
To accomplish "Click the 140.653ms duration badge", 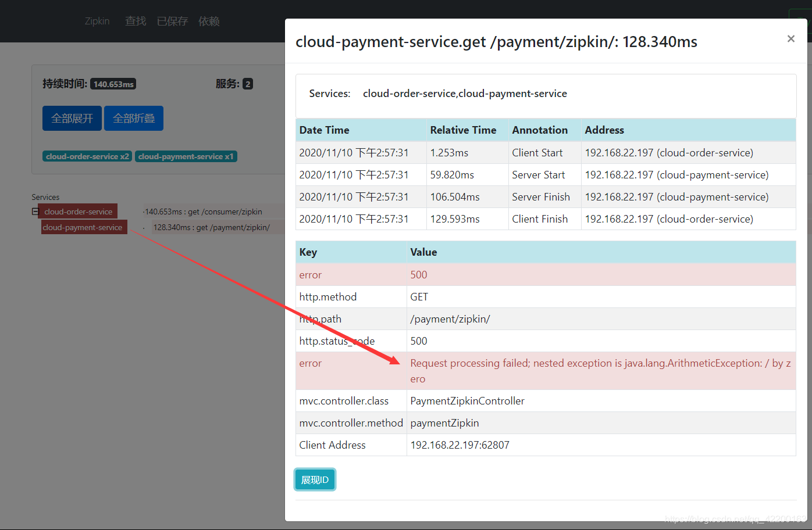I will click(x=113, y=84).
